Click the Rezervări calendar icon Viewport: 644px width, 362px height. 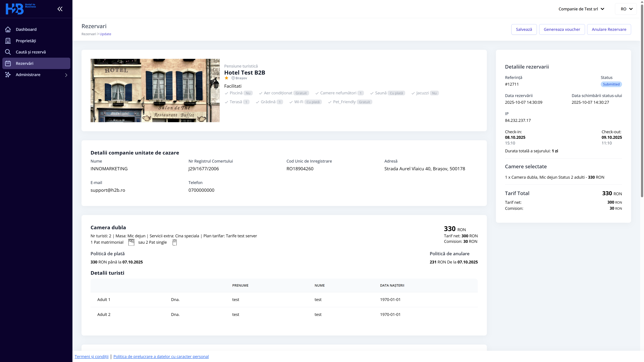(x=8, y=64)
